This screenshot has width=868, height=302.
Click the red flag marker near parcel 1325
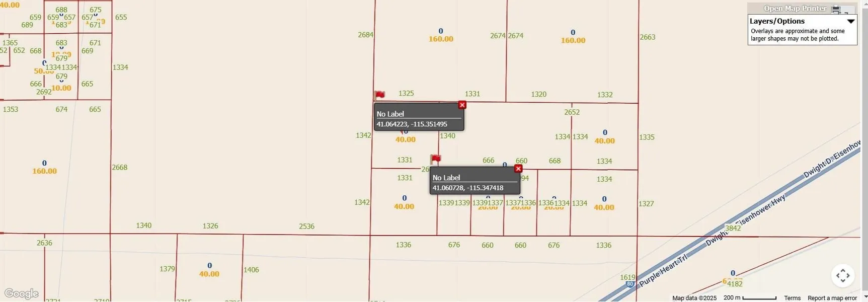tap(380, 95)
